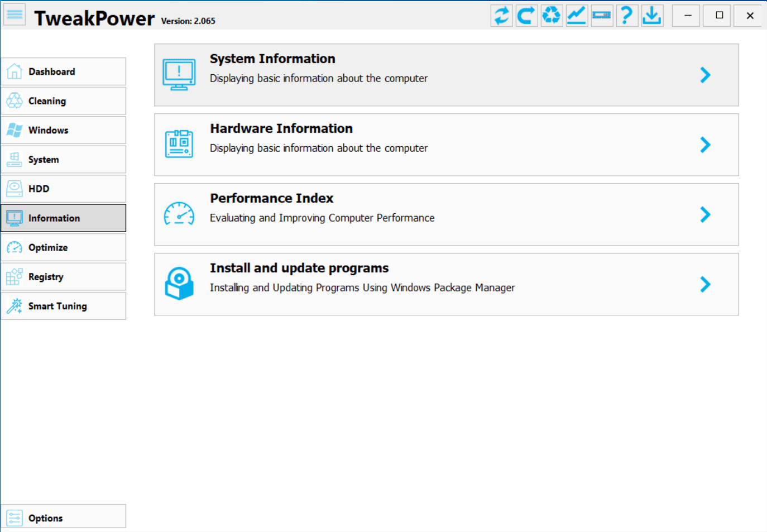Expand System Information with its chevron arrow
767x532 pixels.
point(706,75)
